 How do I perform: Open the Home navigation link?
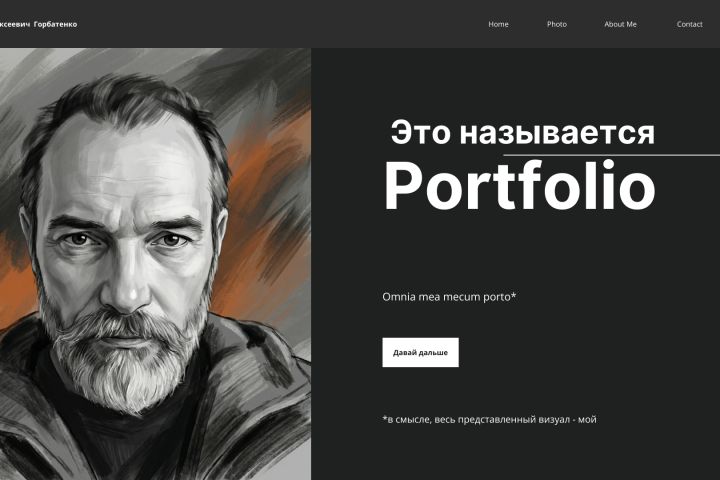pos(498,24)
